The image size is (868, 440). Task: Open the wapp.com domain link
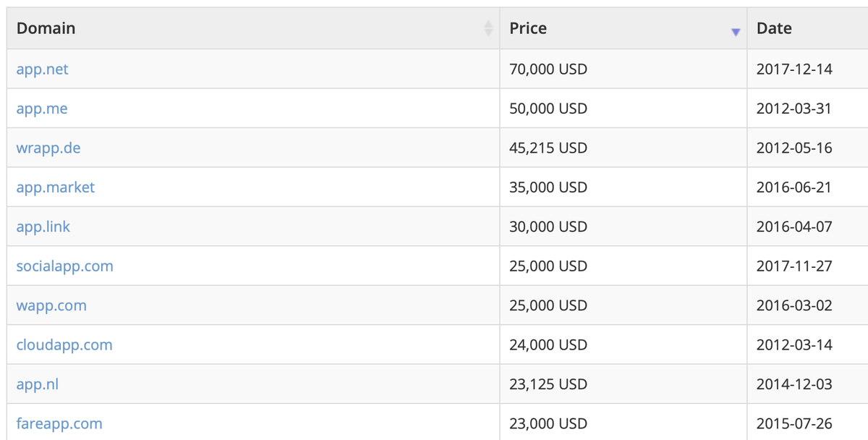(x=51, y=305)
